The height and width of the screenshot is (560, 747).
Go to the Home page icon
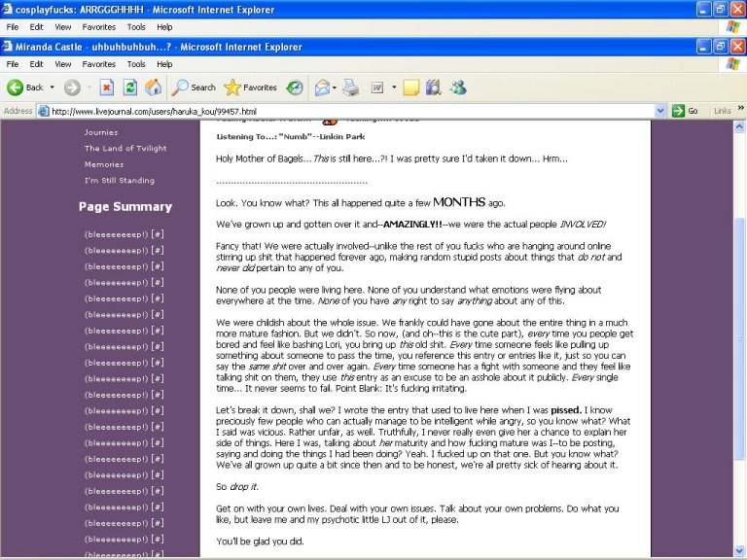[154, 87]
